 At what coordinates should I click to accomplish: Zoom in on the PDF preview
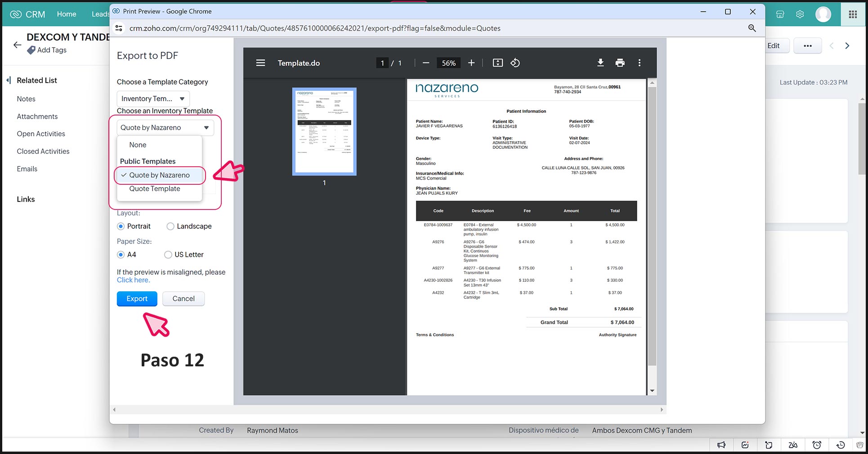(471, 63)
